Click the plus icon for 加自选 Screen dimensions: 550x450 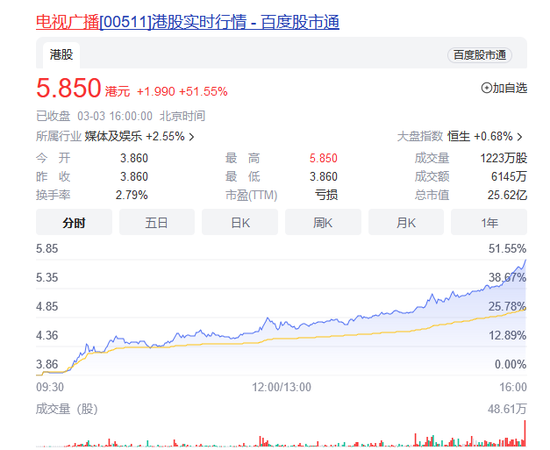point(487,88)
